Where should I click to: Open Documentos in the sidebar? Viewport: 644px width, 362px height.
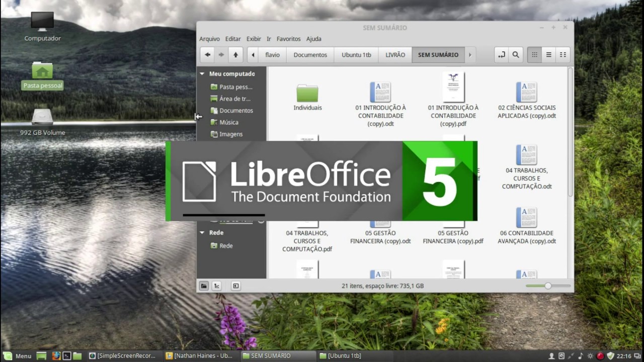[x=231, y=111]
